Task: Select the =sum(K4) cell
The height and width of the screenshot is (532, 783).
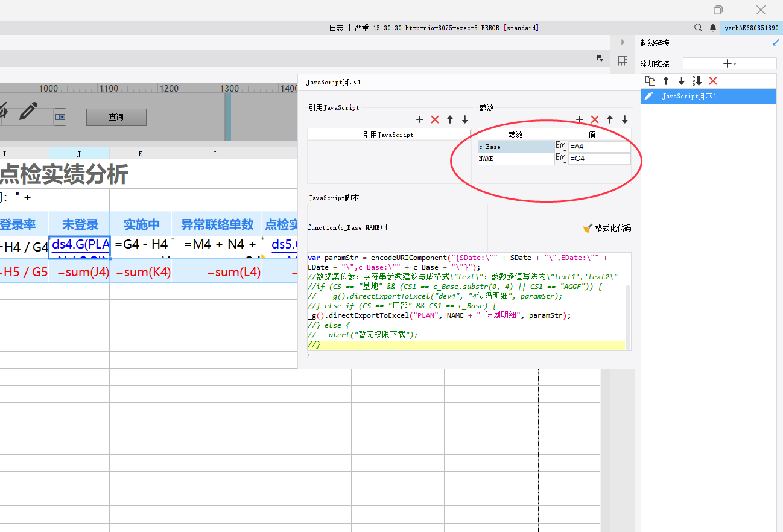Action: pyautogui.click(x=141, y=271)
